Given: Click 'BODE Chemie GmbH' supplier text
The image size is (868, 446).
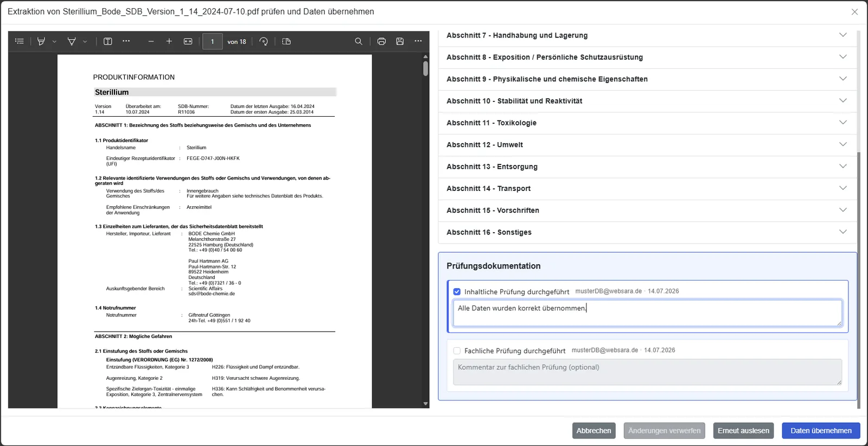Looking at the screenshot, I should 212,234.
